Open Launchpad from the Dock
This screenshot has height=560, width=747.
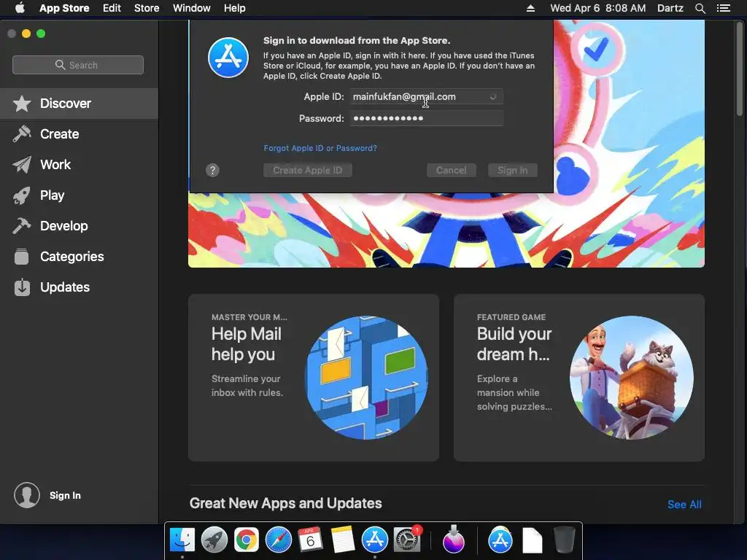click(x=214, y=540)
